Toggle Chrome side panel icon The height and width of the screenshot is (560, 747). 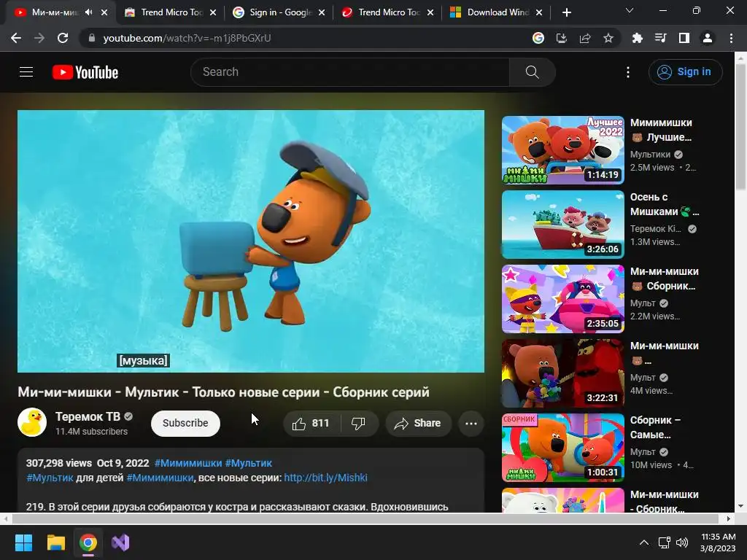coord(684,38)
